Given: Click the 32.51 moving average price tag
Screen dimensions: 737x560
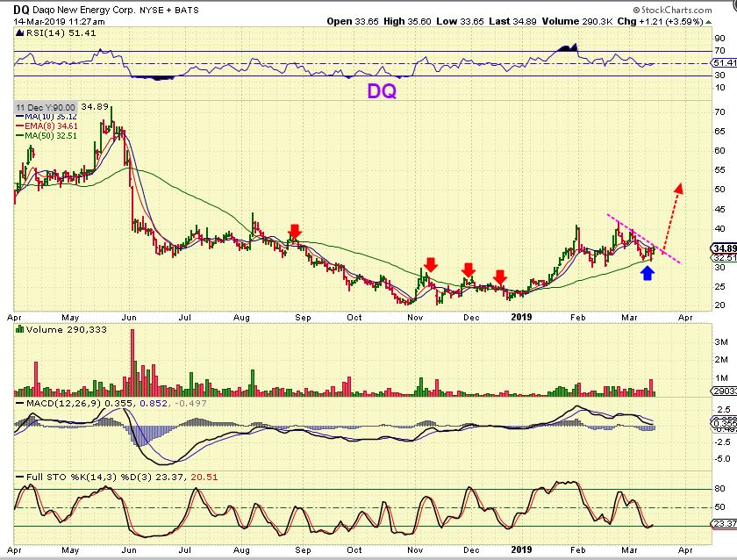Looking at the screenshot, I should click(725, 257).
